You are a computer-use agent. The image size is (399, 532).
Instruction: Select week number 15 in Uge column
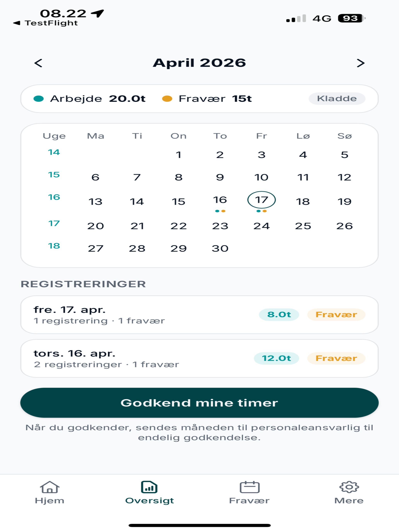(54, 175)
